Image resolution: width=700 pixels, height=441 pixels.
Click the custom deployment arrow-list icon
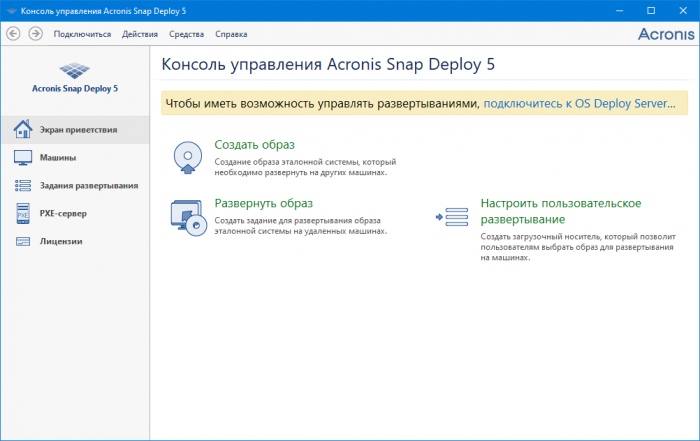[x=451, y=216]
